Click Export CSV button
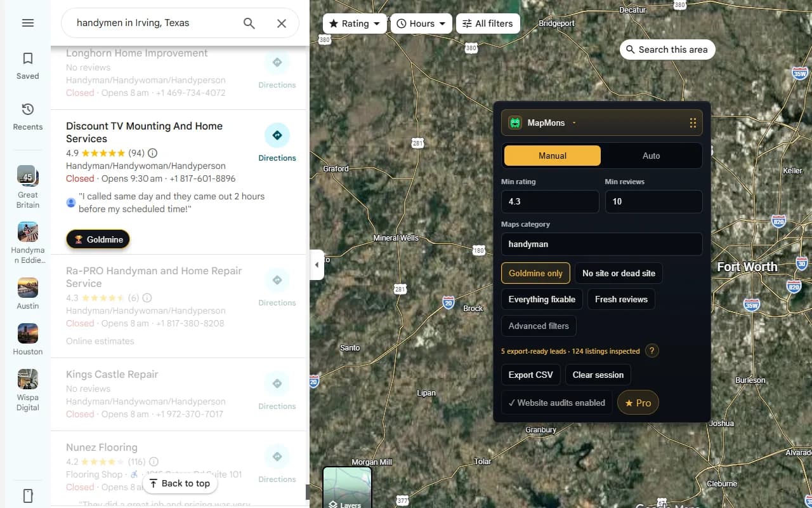The image size is (812, 508). 530,375
